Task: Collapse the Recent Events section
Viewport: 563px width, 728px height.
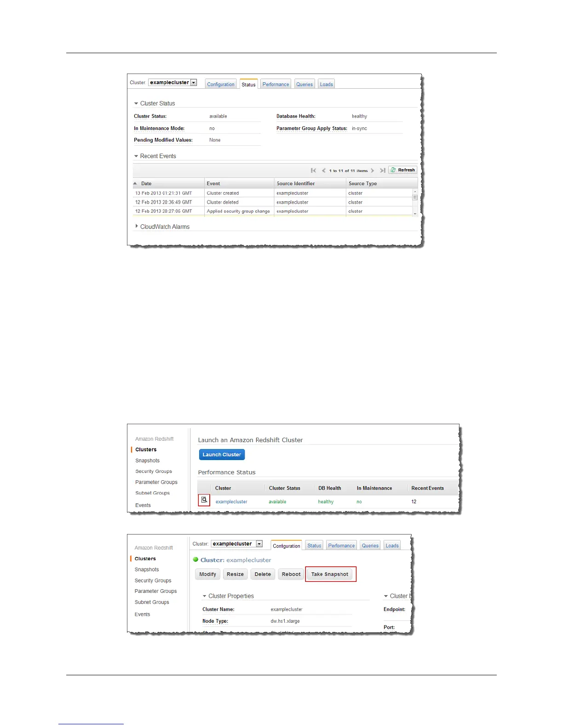Action: [136, 156]
